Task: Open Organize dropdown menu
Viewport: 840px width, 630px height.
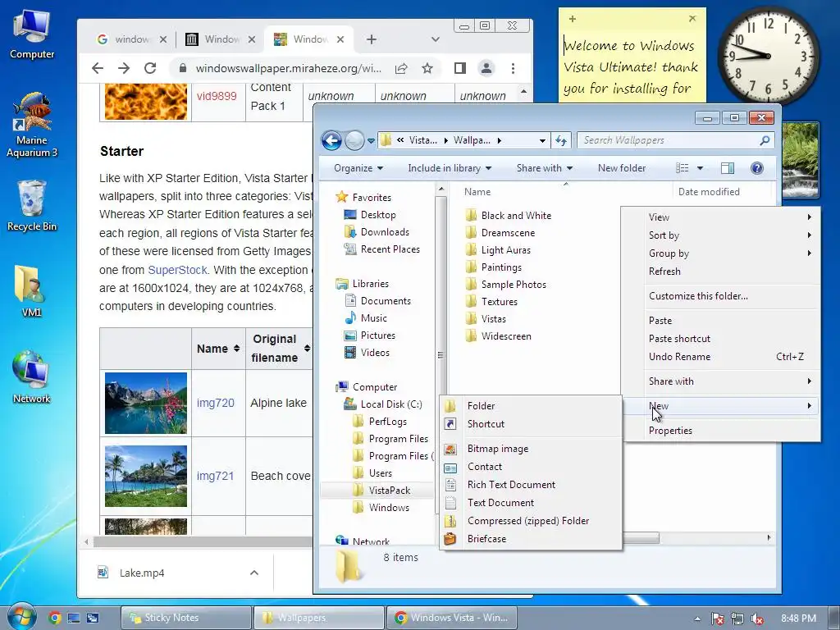Action: point(358,168)
